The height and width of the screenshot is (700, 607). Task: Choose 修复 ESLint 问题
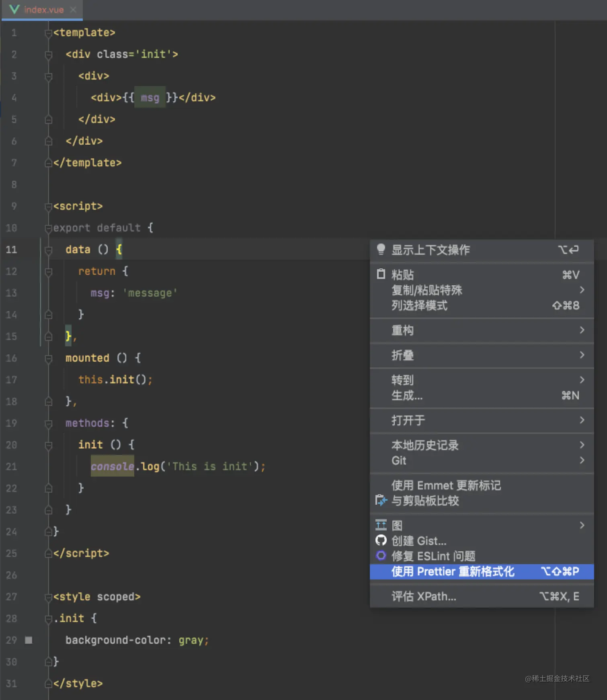(482, 556)
